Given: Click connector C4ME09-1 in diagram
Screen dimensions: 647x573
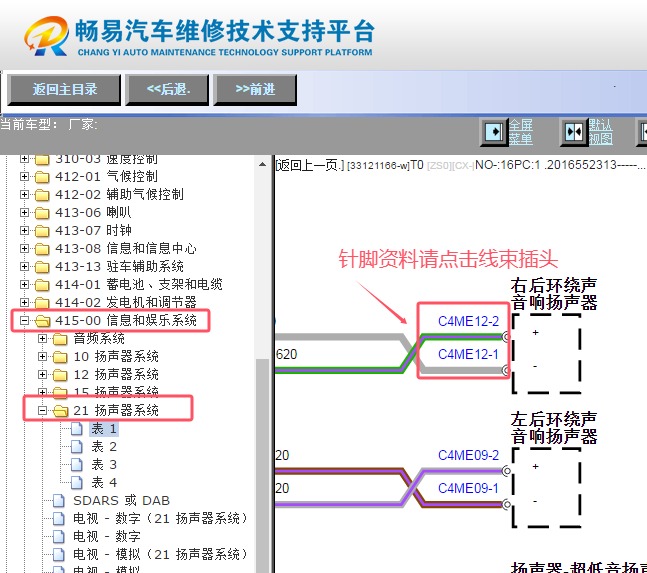Looking at the screenshot, I should pos(468,488).
